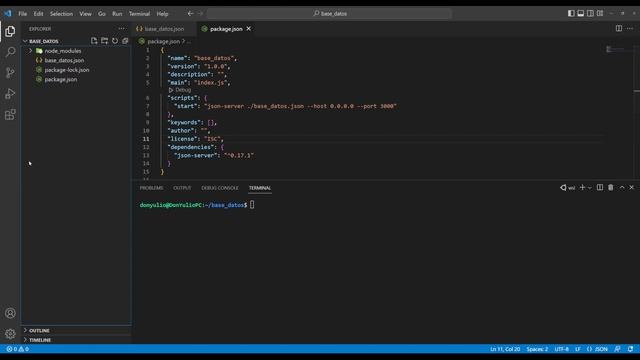The image size is (640, 360).
Task: Maximize the panel size with chevron
Action: click(622, 187)
